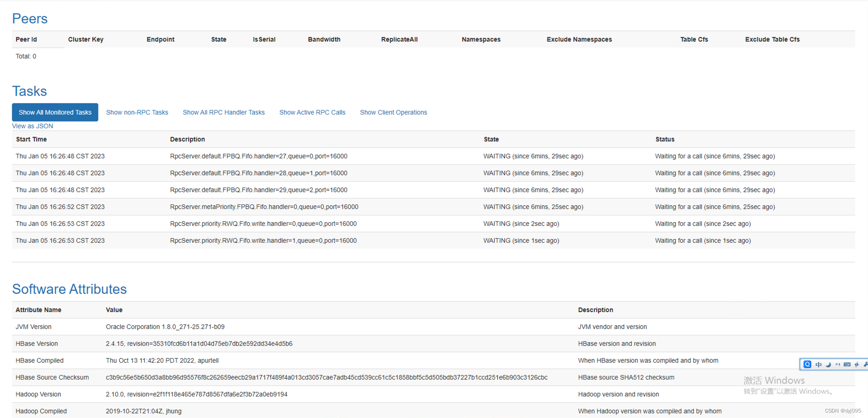Select the RWQ.Fifo.write.handler=1 task description
This screenshot has height=418, width=868.
(x=263, y=240)
